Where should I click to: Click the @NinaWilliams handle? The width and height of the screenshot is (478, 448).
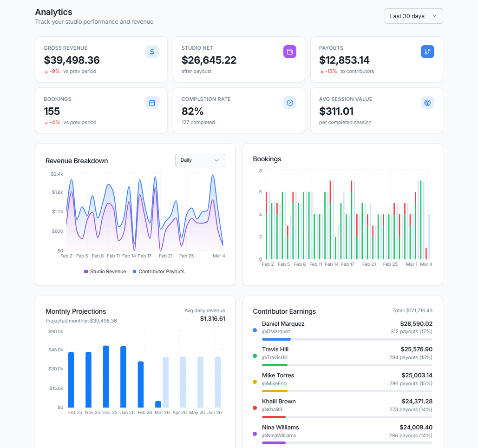click(279, 435)
